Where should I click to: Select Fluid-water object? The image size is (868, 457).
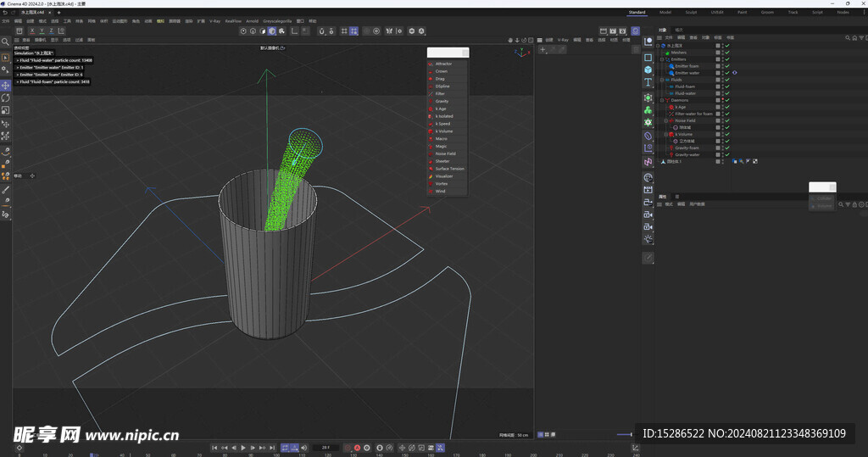point(685,93)
